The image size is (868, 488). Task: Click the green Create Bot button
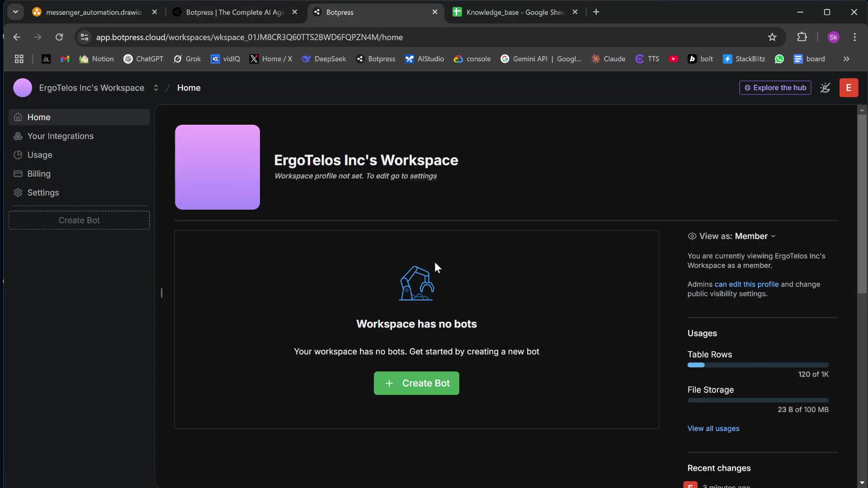coord(416,383)
